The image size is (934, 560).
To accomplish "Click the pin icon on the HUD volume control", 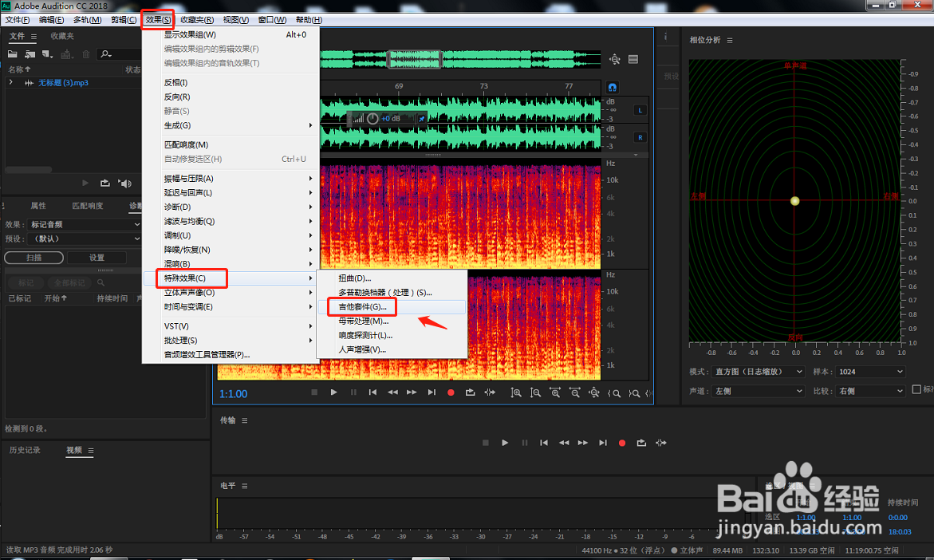I will pos(422,119).
